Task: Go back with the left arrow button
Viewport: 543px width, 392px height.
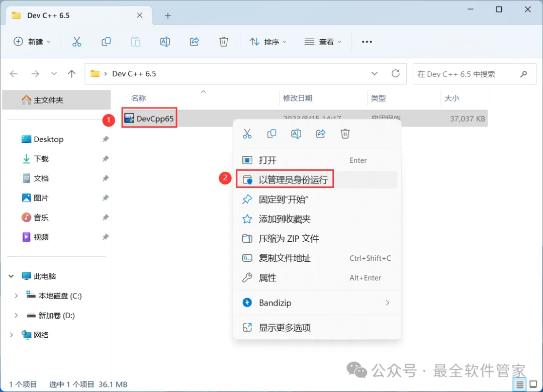Action: click(x=14, y=74)
